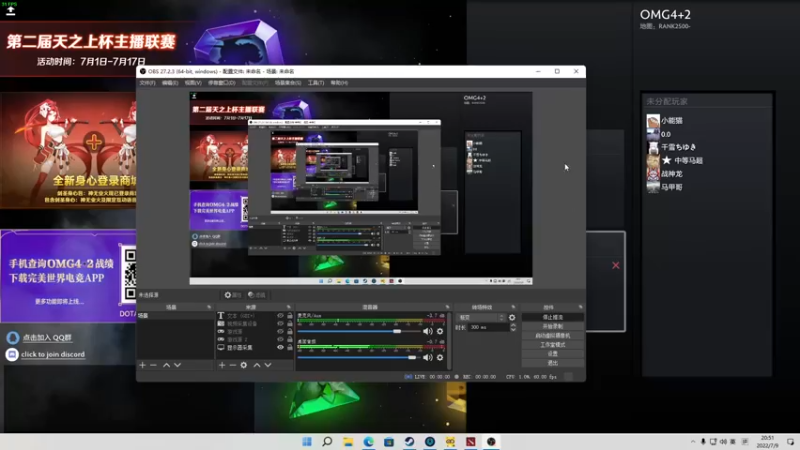Screen dimensions: 800x450
Task: Open the Properties button on the source toolbar
Action: [233, 295]
